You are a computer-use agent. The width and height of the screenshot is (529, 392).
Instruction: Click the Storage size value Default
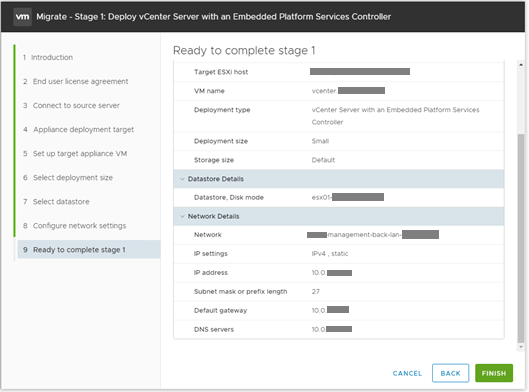click(323, 160)
